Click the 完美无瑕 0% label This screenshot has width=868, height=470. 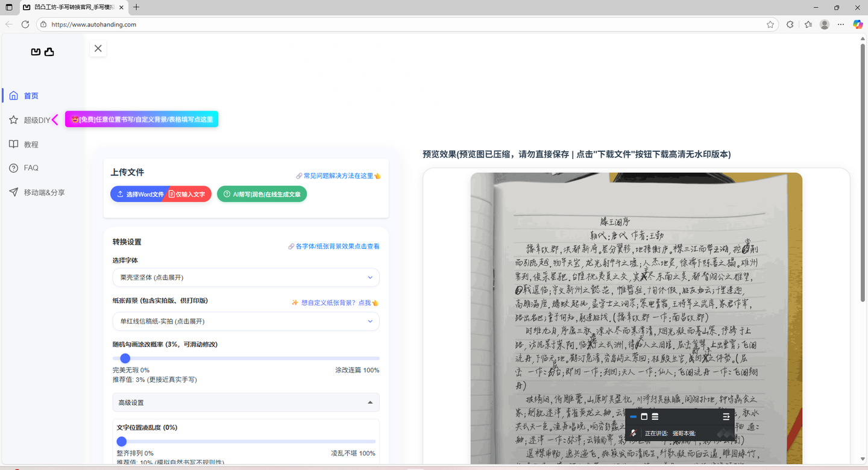tap(131, 370)
